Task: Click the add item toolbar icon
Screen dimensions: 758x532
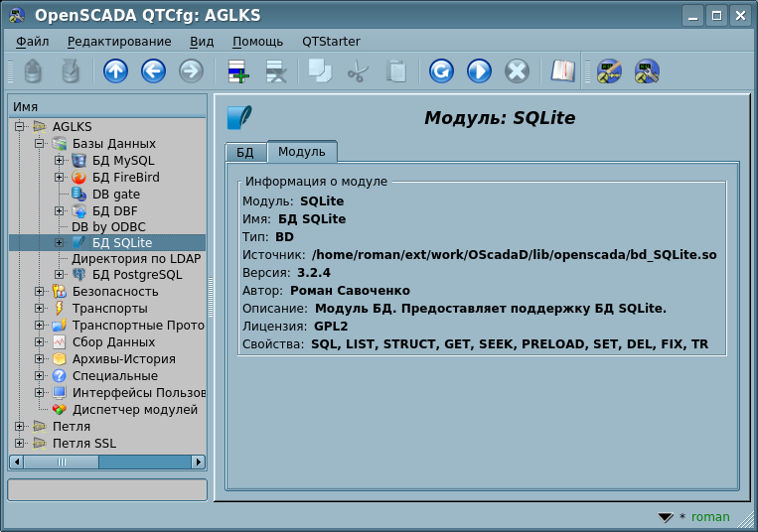Action: [x=238, y=71]
